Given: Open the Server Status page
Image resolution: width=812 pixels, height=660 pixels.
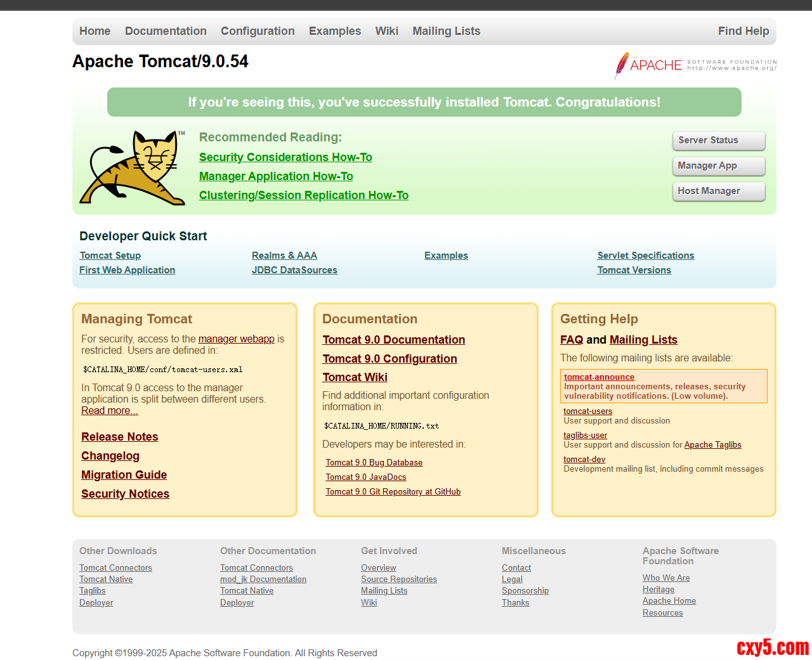Looking at the screenshot, I should coord(718,140).
